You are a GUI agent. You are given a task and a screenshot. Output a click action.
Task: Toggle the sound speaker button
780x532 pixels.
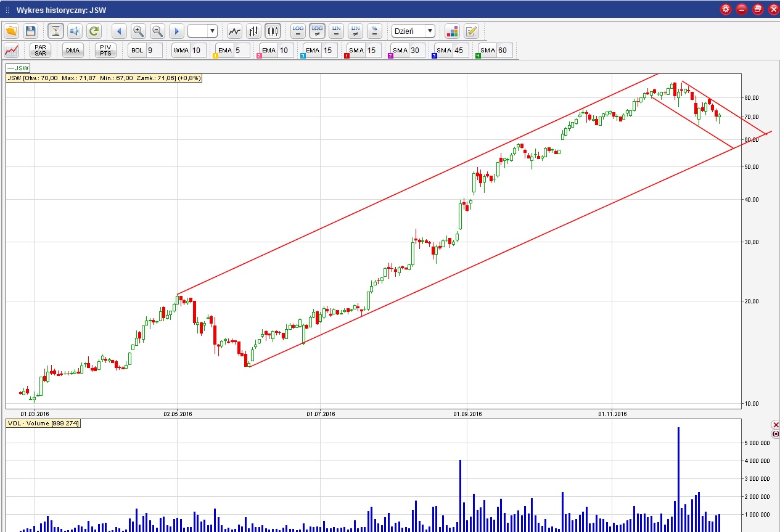(75, 31)
